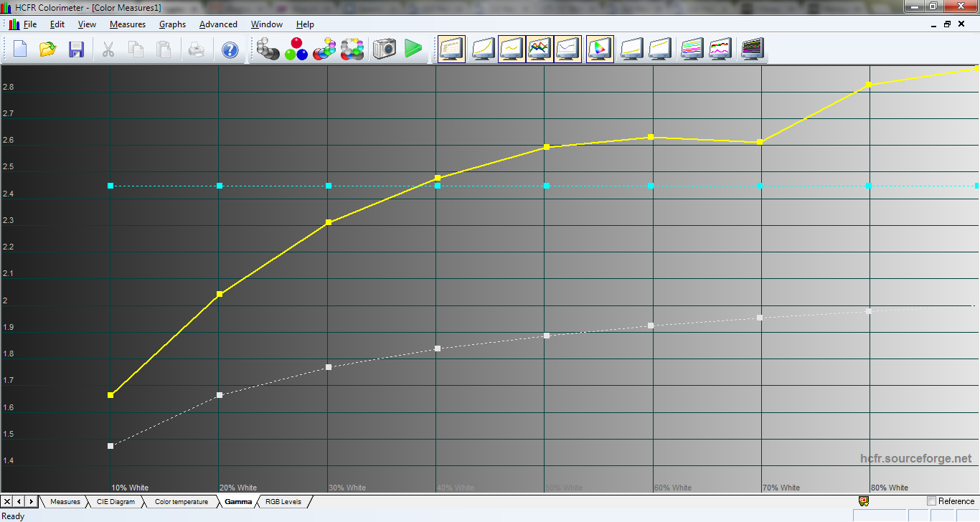This screenshot has height=522, width=980.
Task: Toggle the CIE diagram view toolbar button
Action: pos(600,49)
